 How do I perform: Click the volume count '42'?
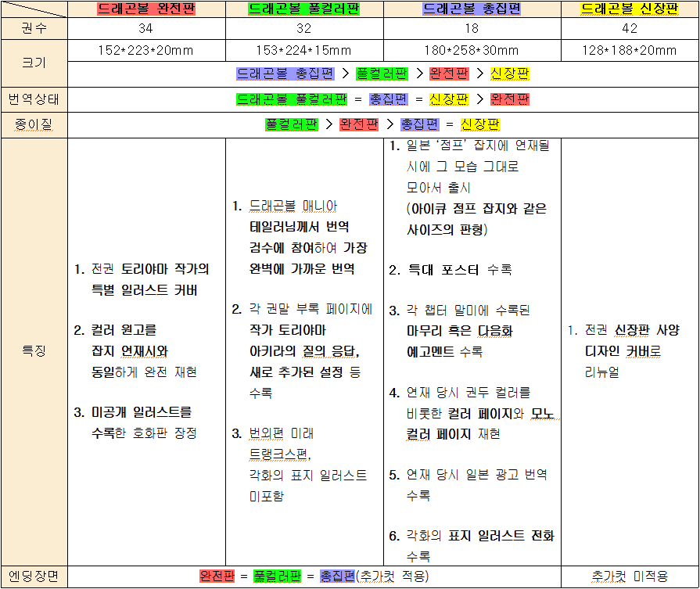click(630, 28)
